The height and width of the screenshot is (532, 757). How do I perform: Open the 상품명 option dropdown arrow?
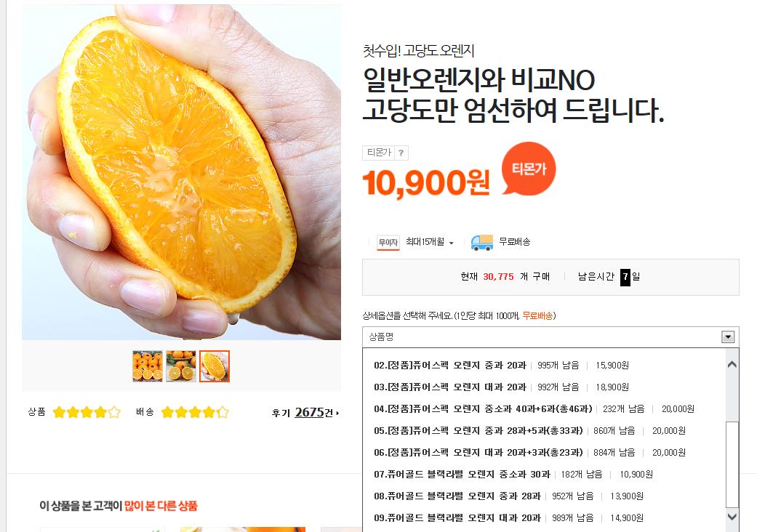pos(728,337)
